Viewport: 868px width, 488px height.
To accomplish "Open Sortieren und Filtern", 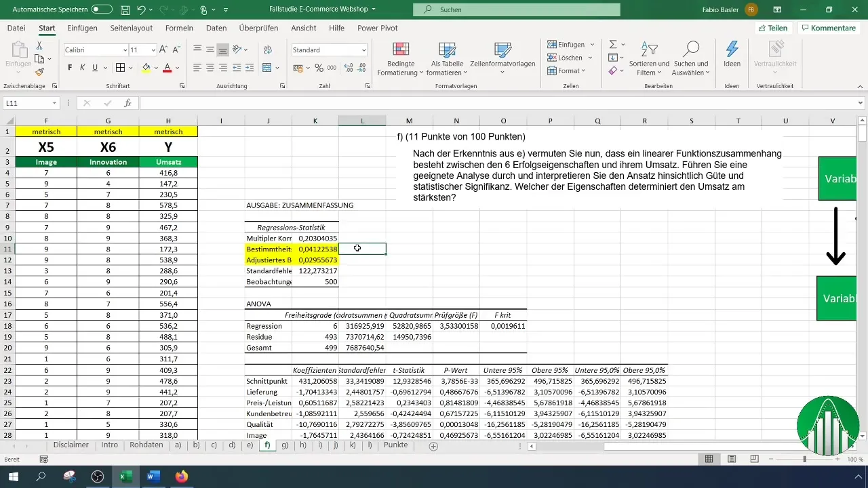I will pyautogui.click(x=649, y=58).
